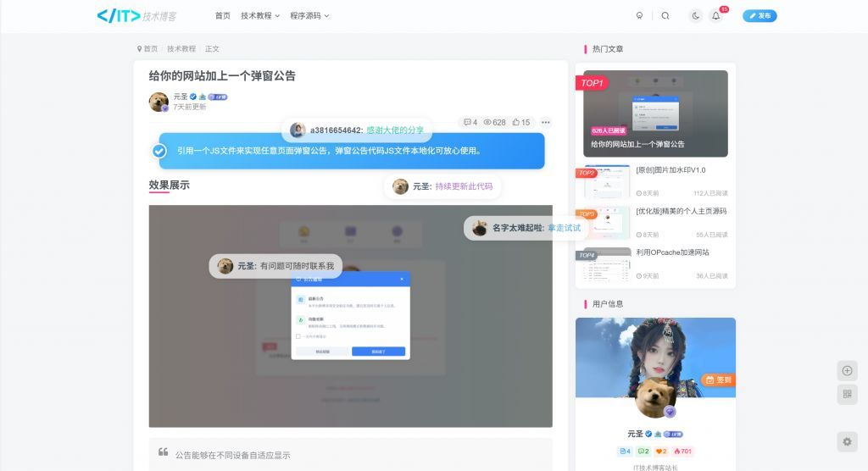The height and width of the screenshot is (471, 868).
Task: Click the dog avatar in user card
Action: click(x=655, y=397)
